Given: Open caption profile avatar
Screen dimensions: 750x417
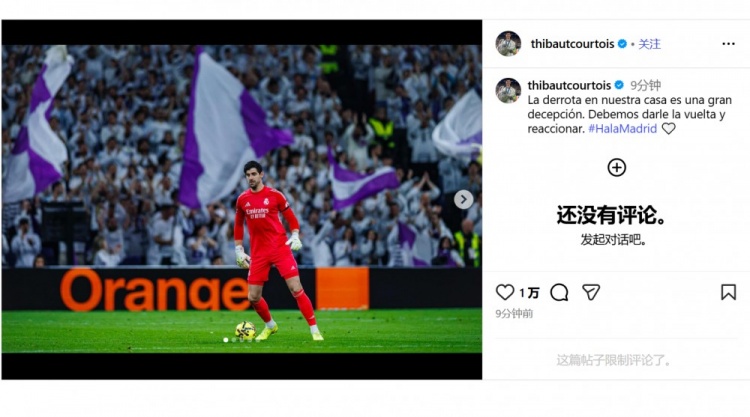Looking at the screenshot, I should point(508,91).
